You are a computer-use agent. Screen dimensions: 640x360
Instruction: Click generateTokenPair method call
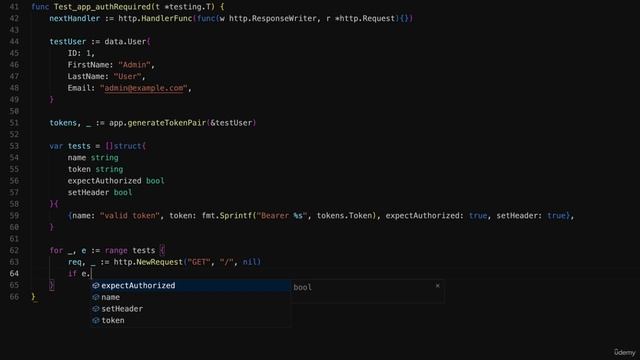click(167, 123)
